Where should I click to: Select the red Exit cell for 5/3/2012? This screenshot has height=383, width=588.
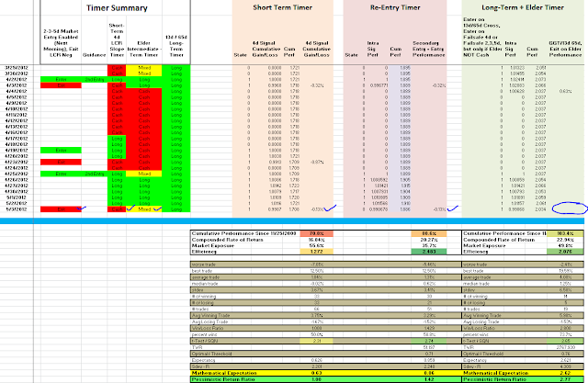[61, 209]
